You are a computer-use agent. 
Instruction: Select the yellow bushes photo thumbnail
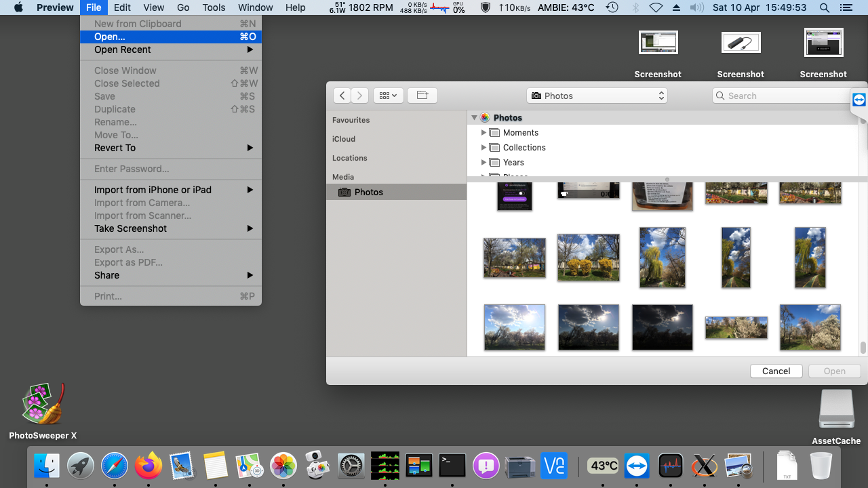click(588, 258)
